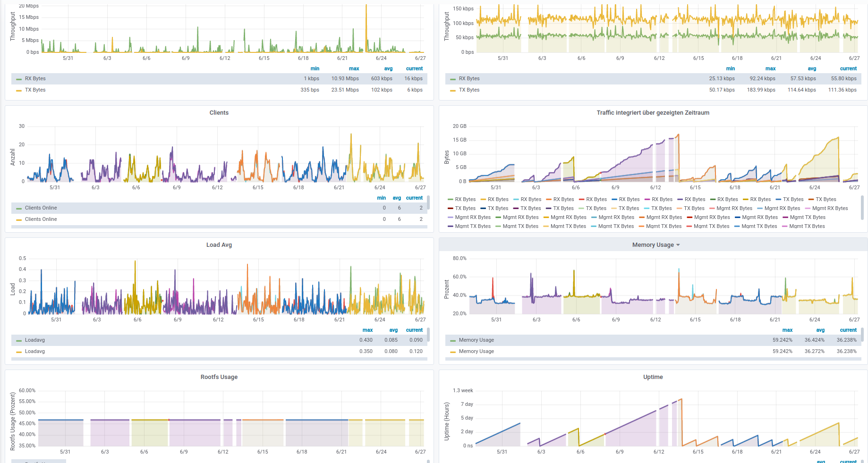Toggle the green Clients Online series label
This screenshot has height=463, width=868.
(x=41, y=208)
